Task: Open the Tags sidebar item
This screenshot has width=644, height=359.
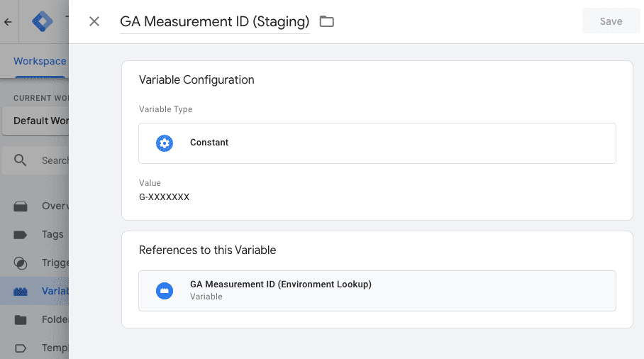Action: coord(35,234)
